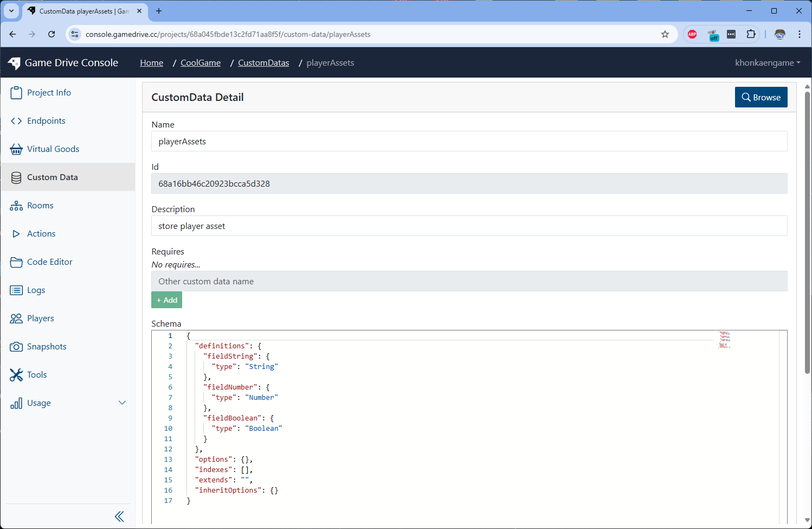Image resolution: width=812 pixels, height=529 pixels.
Task: Open the browser tab search dropdown
Action: pos(11,11)
